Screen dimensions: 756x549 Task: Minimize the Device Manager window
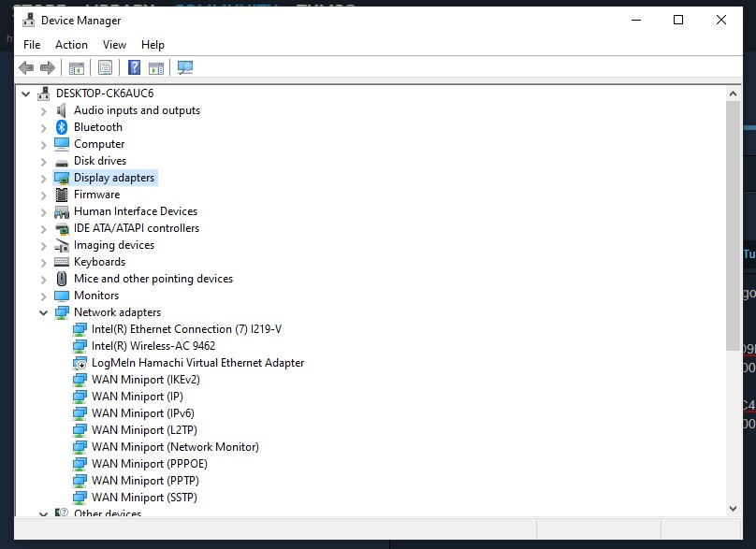(x=636, y=20)
